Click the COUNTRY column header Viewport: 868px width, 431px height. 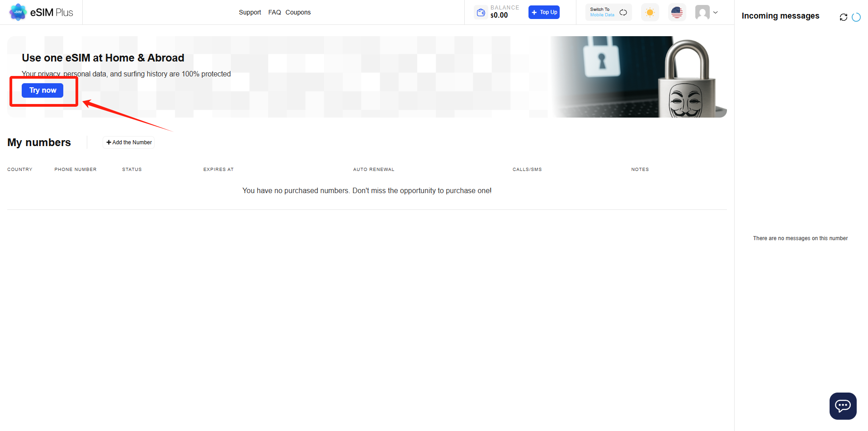20,170
